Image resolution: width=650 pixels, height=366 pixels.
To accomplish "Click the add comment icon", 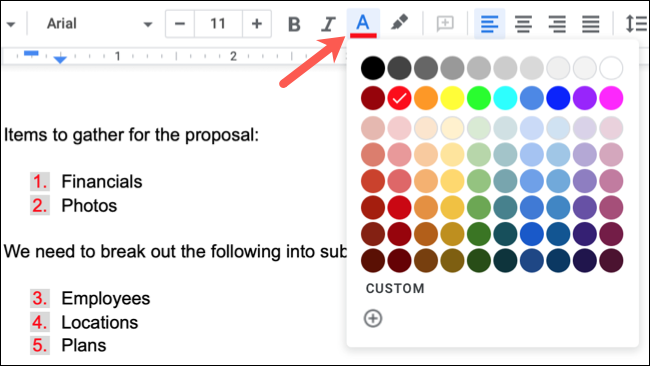I will (x=445, y=24).
